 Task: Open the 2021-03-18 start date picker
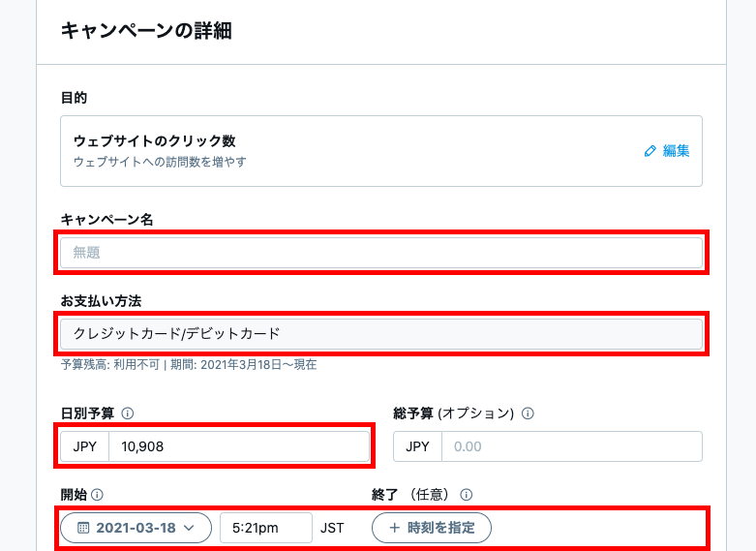tap(136, 528)
